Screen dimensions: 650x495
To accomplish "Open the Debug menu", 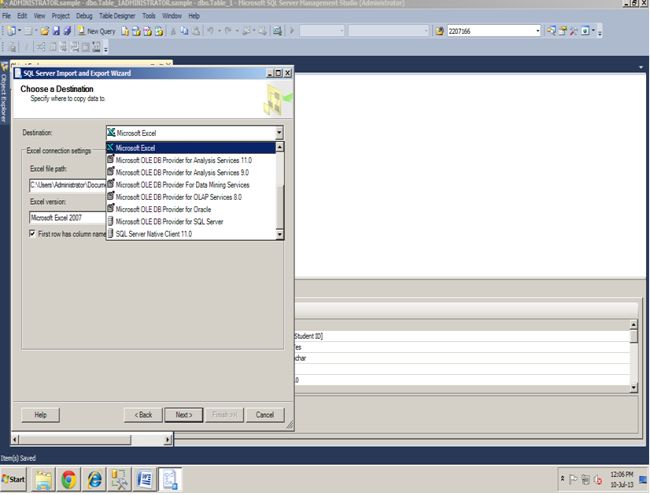I will pyautogui.click(x=84, y=16).
